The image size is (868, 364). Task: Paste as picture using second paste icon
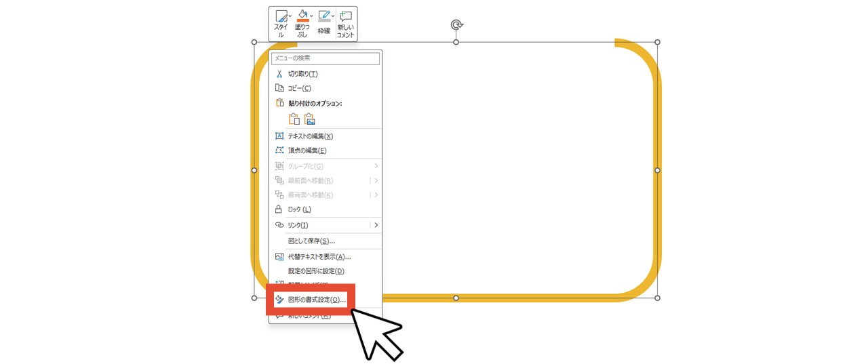pyautogui.click(x=310, y=119)
